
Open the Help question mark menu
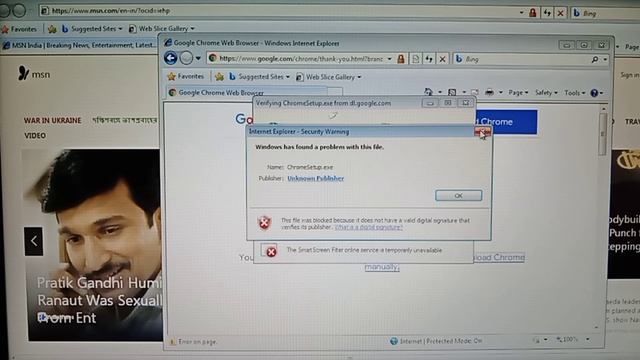(x=596, y=93)
